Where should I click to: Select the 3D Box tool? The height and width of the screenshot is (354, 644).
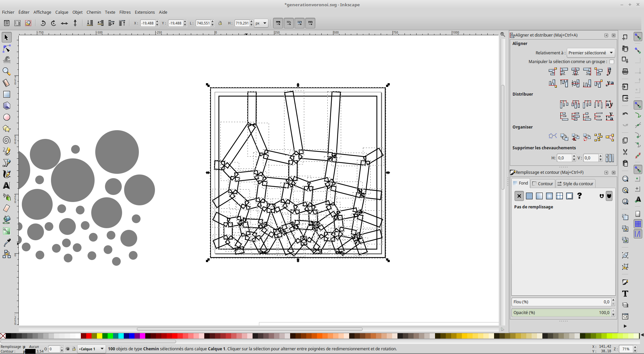[6, 106]
